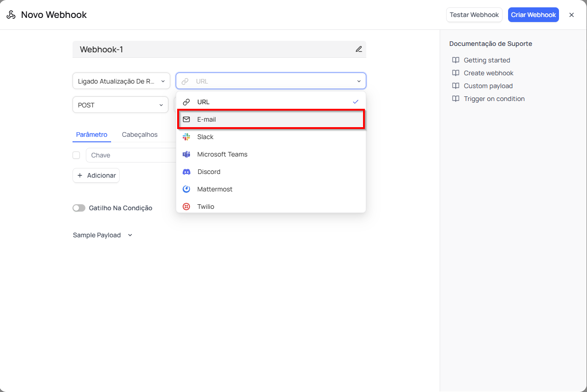Click the Mattermost logo icon
The image size is (587, 392).
click(186, 189)
